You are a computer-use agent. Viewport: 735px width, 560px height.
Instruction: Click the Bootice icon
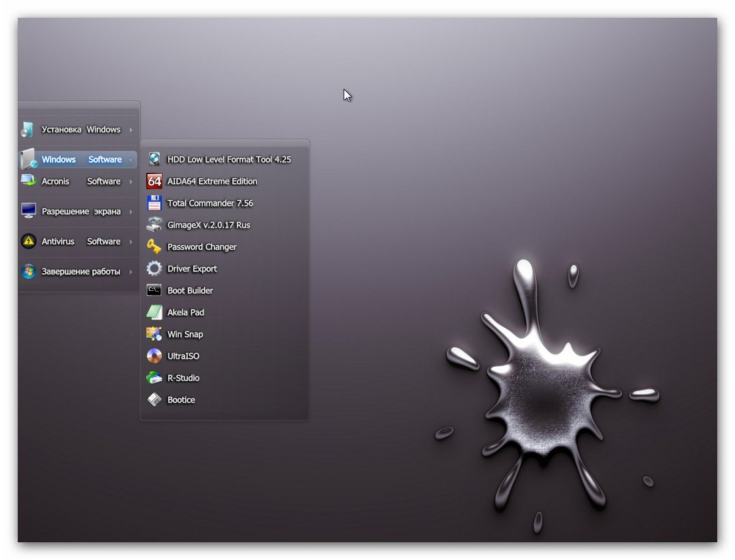[154, 400]
